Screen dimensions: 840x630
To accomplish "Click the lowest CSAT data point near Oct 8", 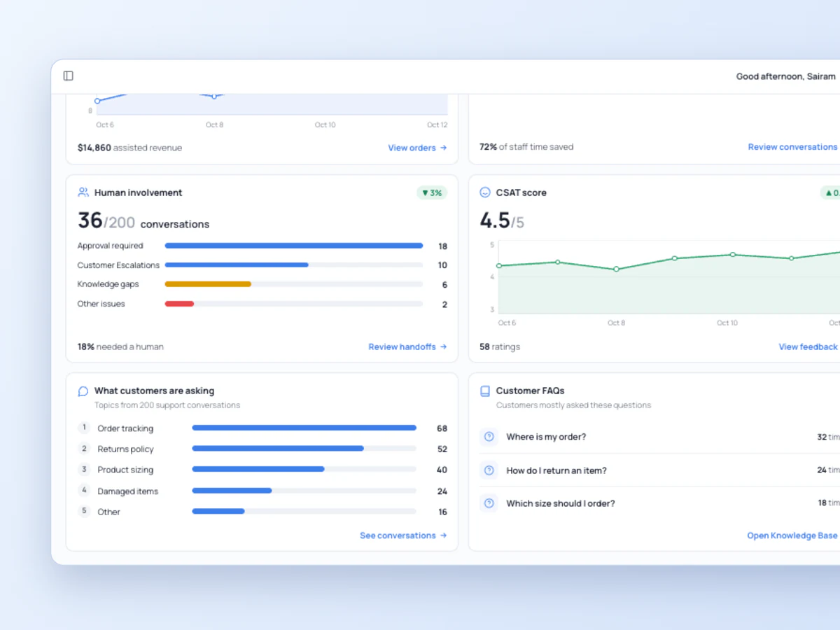I will click(x=617, y=269).
